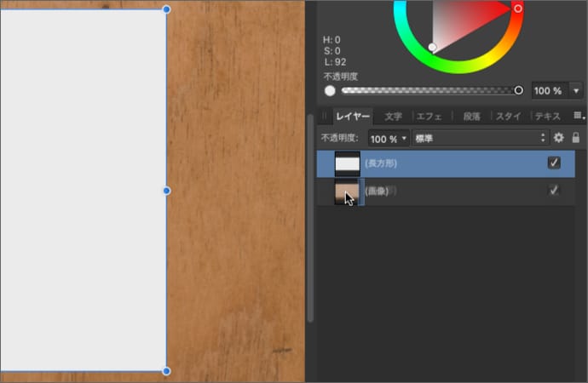
Task: Select the top-right handle of the rectangle
Action: [166, 9]
